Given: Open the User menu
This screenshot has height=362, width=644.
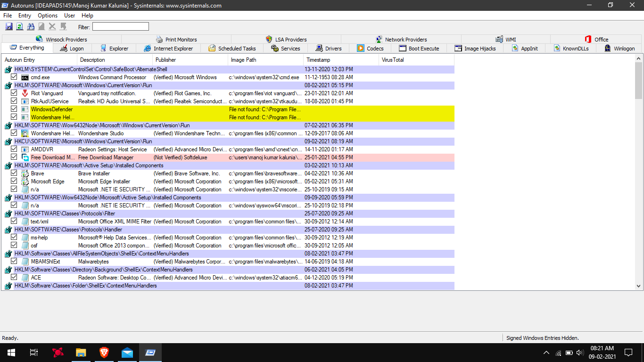Looking at the screenshot, I should click(x=69, y=16).
